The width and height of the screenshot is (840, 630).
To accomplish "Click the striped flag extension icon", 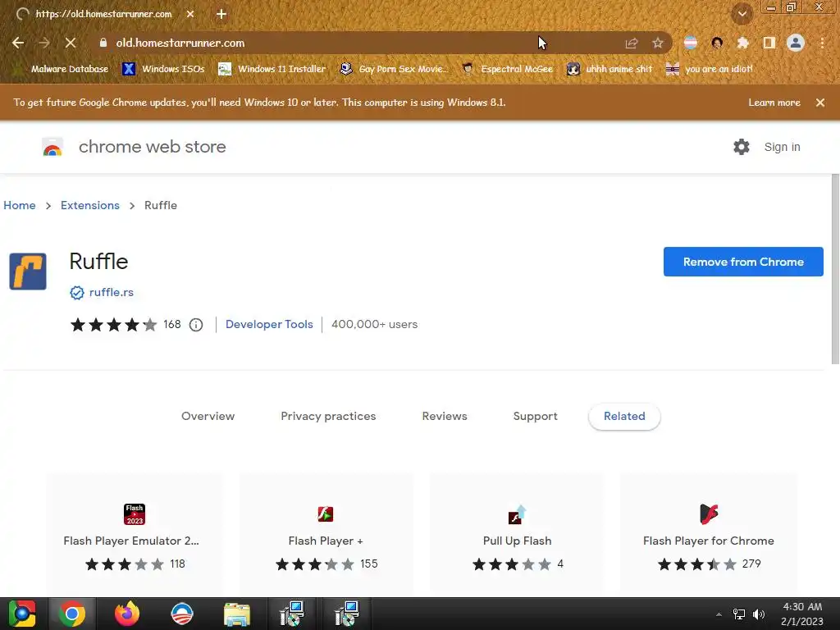I will pyautogui.click(x=691, y=43).
